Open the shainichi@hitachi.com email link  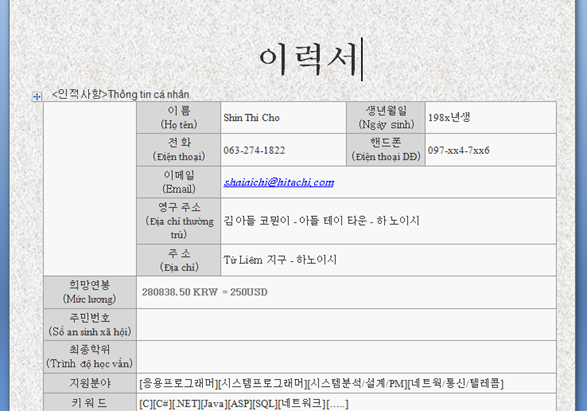point(279,182)
